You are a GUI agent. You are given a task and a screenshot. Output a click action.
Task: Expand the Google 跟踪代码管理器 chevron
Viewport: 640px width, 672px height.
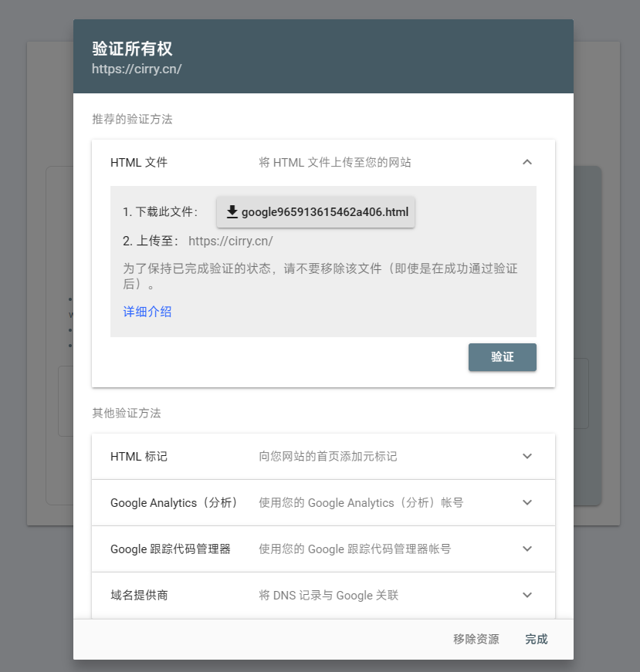(x=527, y=549)
